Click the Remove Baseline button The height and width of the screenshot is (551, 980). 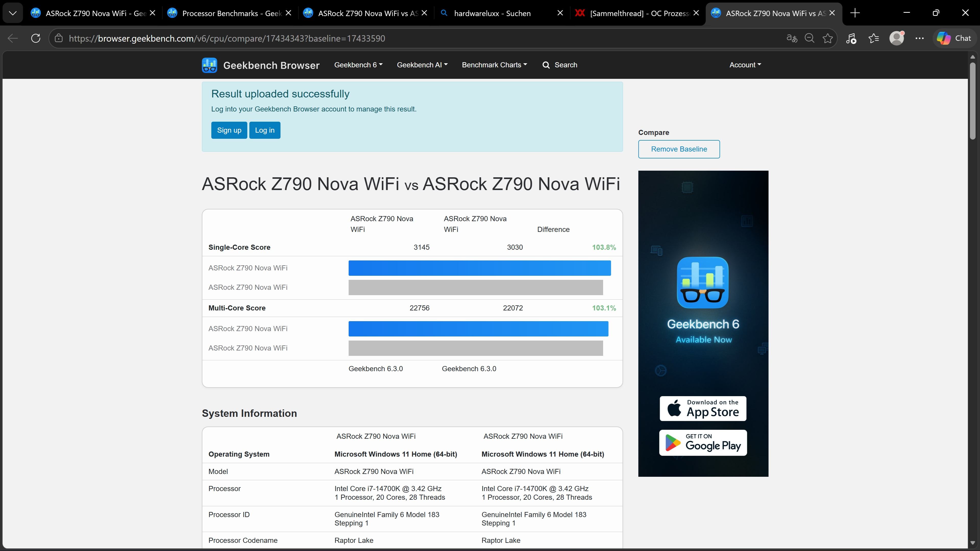pyautogui.click(x=679, y=149)
